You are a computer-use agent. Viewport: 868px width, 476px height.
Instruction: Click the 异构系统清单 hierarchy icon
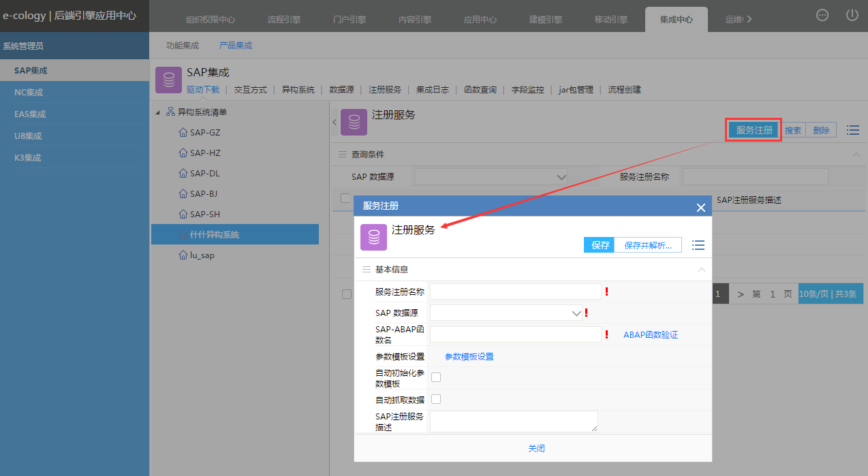172,112
